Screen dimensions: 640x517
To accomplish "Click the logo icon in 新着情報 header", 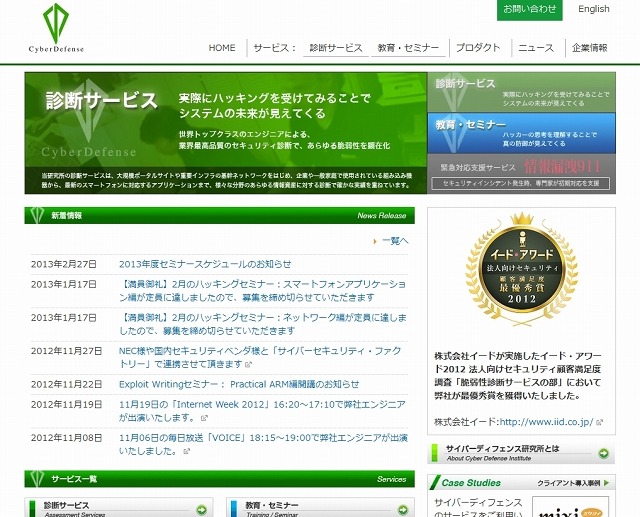I will click(37, 215).
